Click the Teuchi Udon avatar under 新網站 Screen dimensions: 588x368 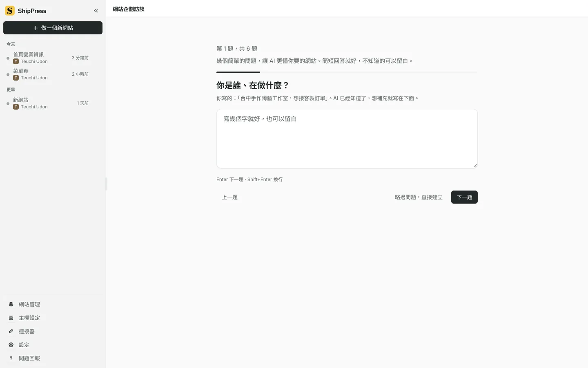click(16, 107)
